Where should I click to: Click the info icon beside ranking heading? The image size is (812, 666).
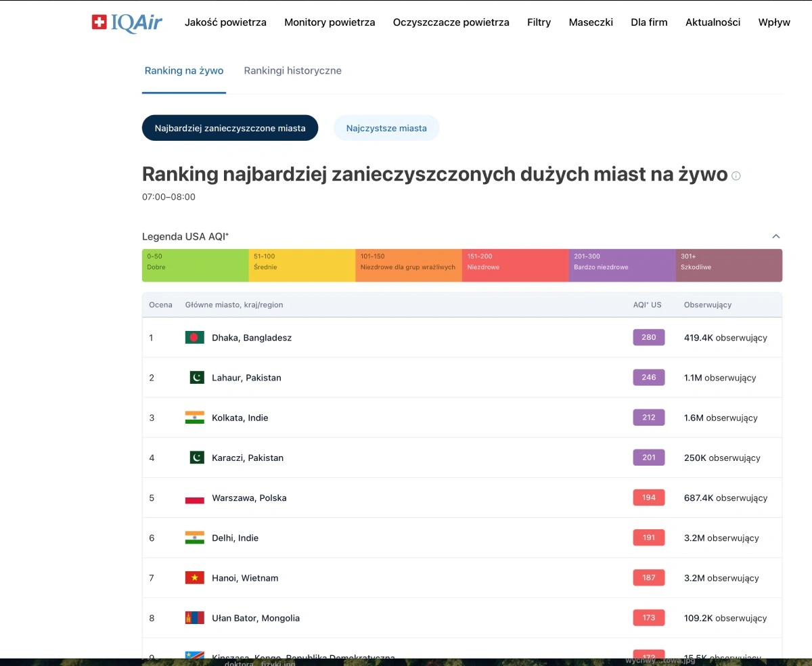click(736, 176)
